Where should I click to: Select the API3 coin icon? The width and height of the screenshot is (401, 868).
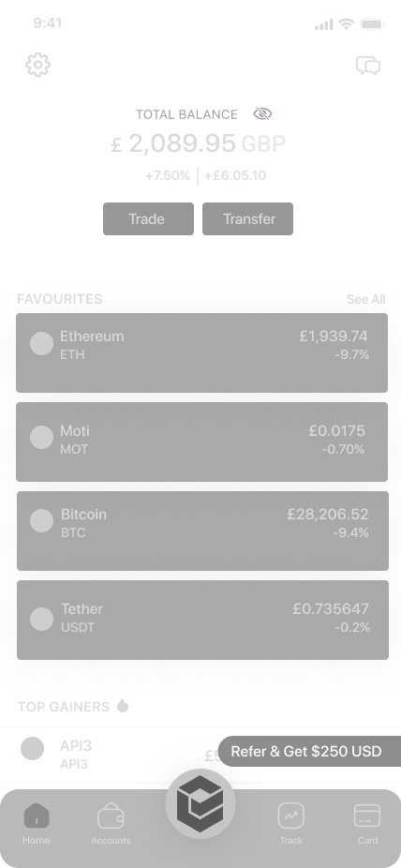tap(32, 748)
